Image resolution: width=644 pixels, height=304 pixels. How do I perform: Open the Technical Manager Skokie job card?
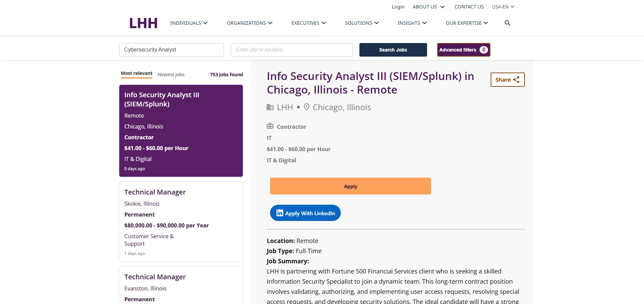(x=181, y=222)
